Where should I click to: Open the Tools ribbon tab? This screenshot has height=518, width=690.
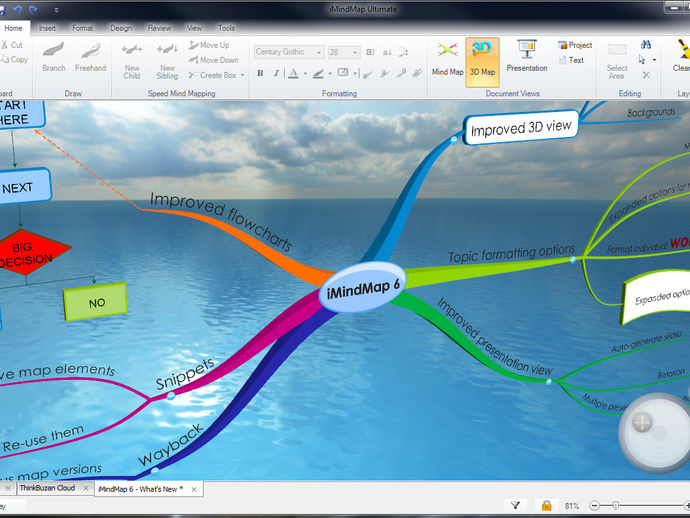tap(226, 28)
